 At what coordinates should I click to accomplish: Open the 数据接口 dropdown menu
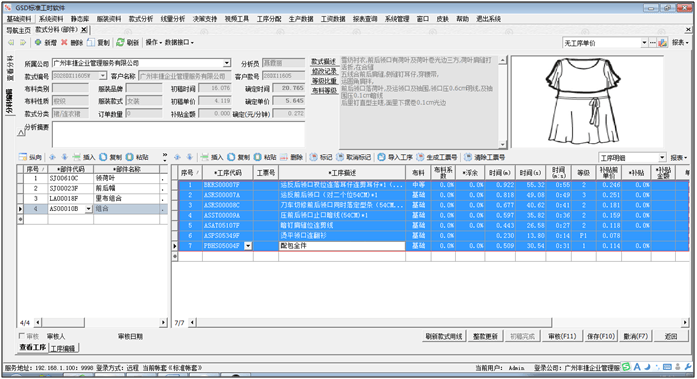[x=179, y=42]
